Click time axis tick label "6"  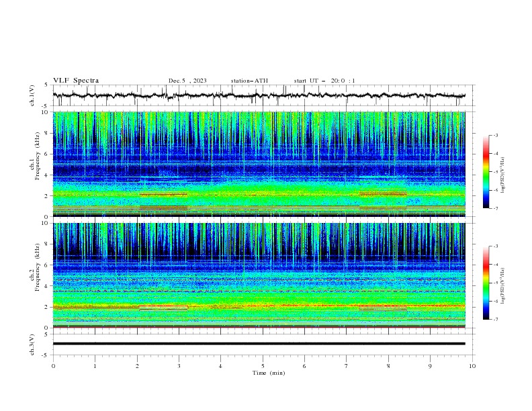304,366
